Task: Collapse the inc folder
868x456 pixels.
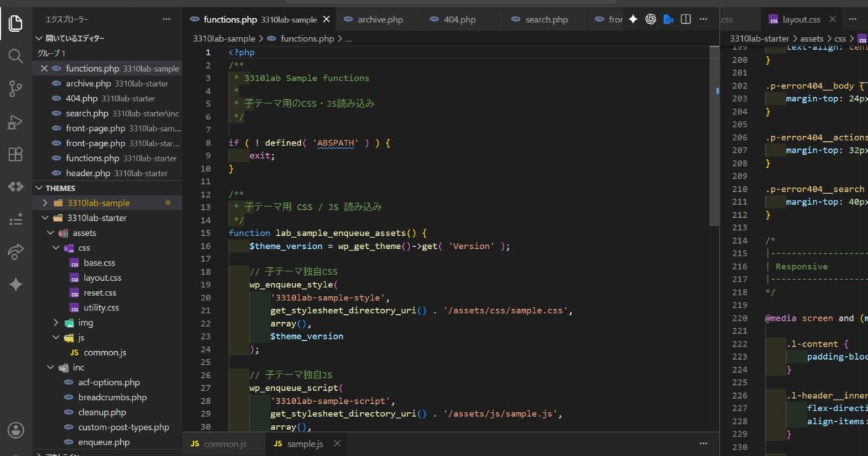Action: (x=51, y=368)
